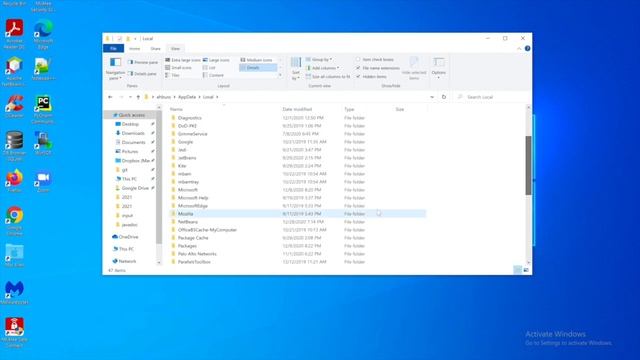Viewport: 640px width, 360px height.
Task: Switch to Extra large icons layout
Action: tap(183, 60)
